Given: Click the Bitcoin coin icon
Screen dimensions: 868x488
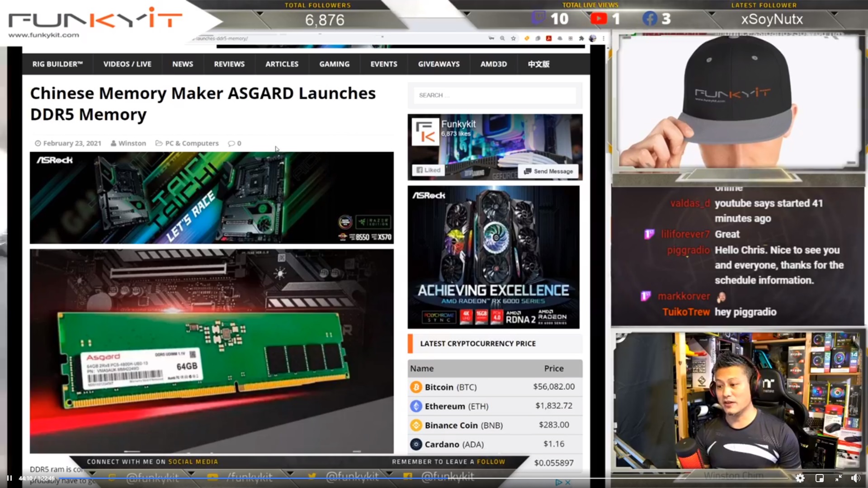Looking at the screenshot, I should pos(416,387).
